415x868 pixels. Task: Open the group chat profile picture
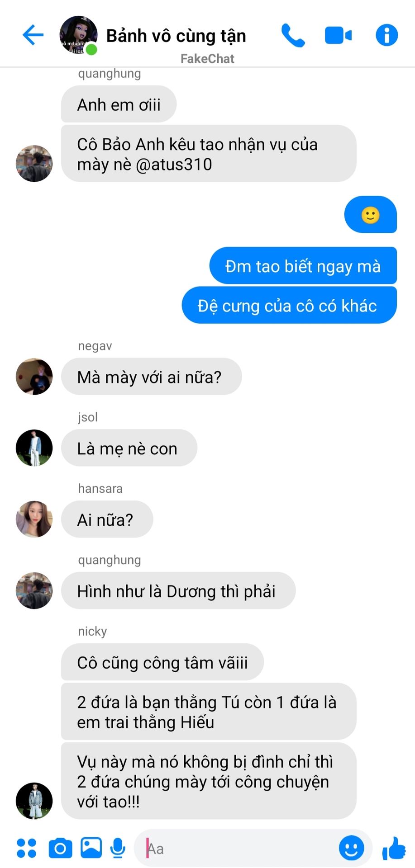click(79, 35)
